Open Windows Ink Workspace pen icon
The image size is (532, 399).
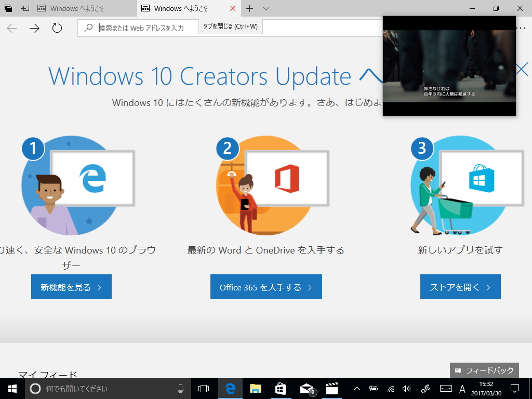coord(425,389)
